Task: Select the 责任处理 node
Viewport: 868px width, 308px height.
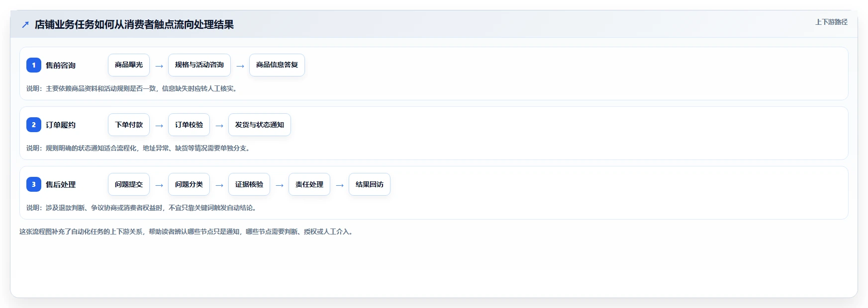Action: 309,184
